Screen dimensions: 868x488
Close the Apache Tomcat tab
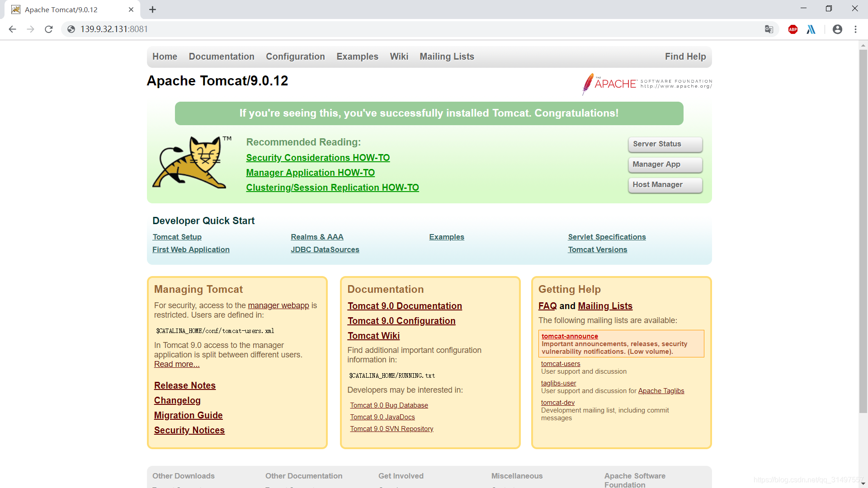131,9
